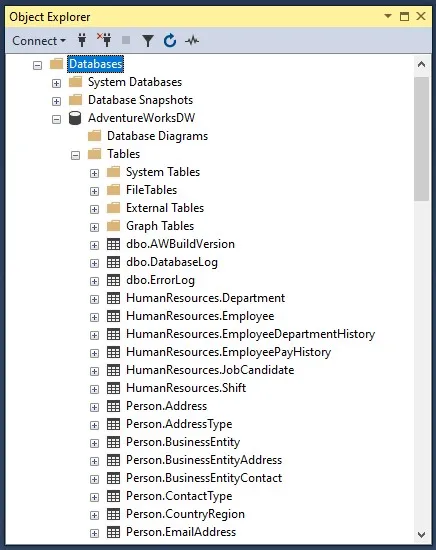
Task: Collapse the Tables folder node
Action: (75, 155)
